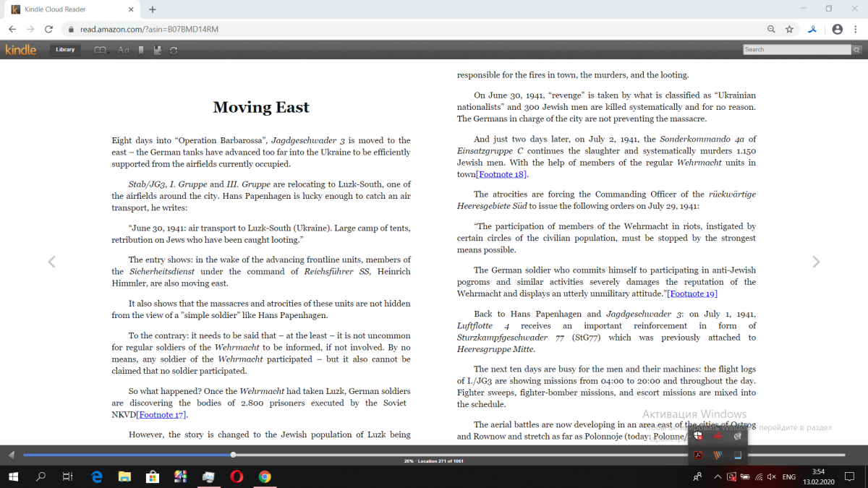This screenshot has width=868, height=488.
Task: Click the tray icon right of the red dots
Action: [x=737, y=436]
